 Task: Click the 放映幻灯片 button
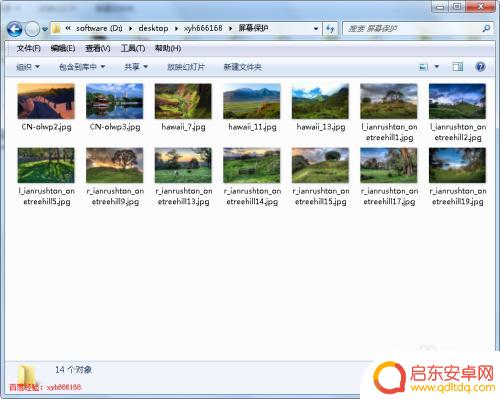coord(186,67)
